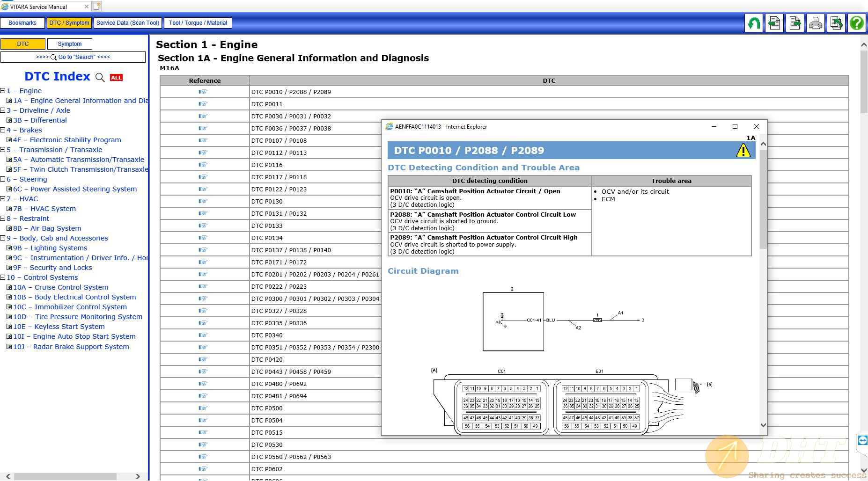This screenshot has width=868, height=481.
Task: Open reference hand icon for DTC P0340
Action: pos(203,335)
